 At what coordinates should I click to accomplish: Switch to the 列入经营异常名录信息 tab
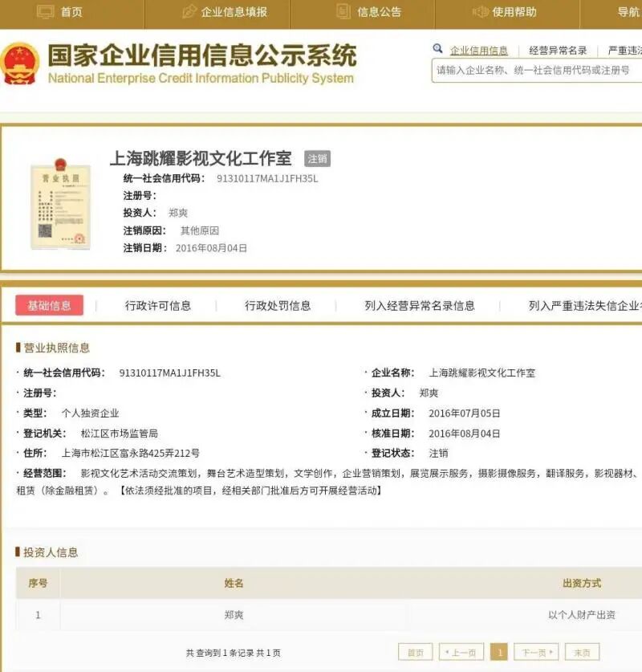point(420,306)
